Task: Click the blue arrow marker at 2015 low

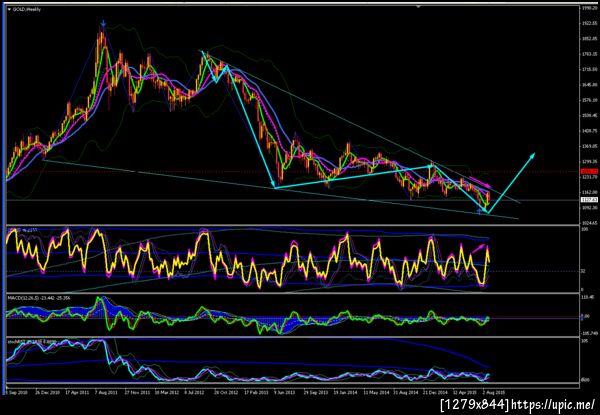Action: click(x=479, y=211)
